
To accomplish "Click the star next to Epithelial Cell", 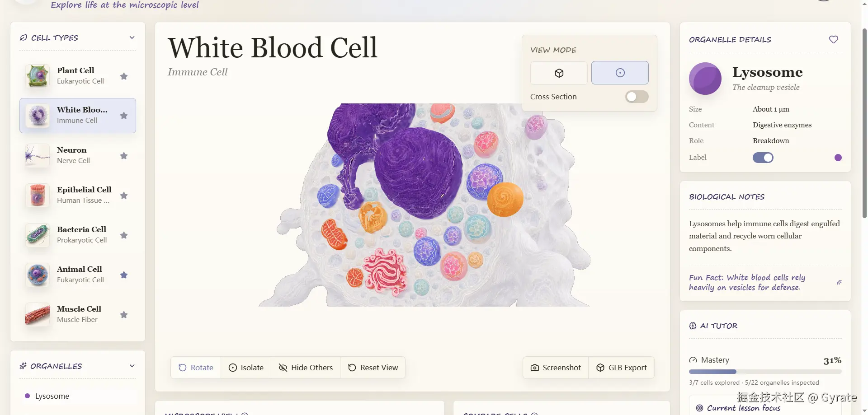I will pyautogui.click(x=124, y=196).
